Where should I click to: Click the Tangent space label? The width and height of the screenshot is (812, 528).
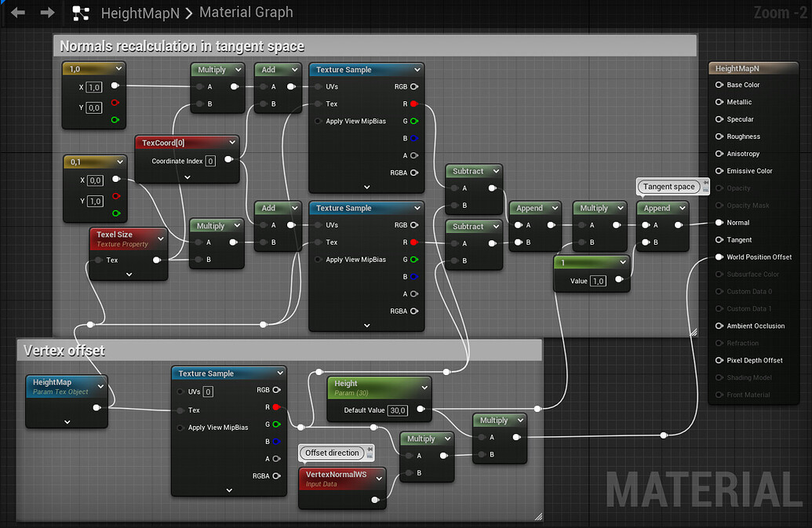click(668, 187)
